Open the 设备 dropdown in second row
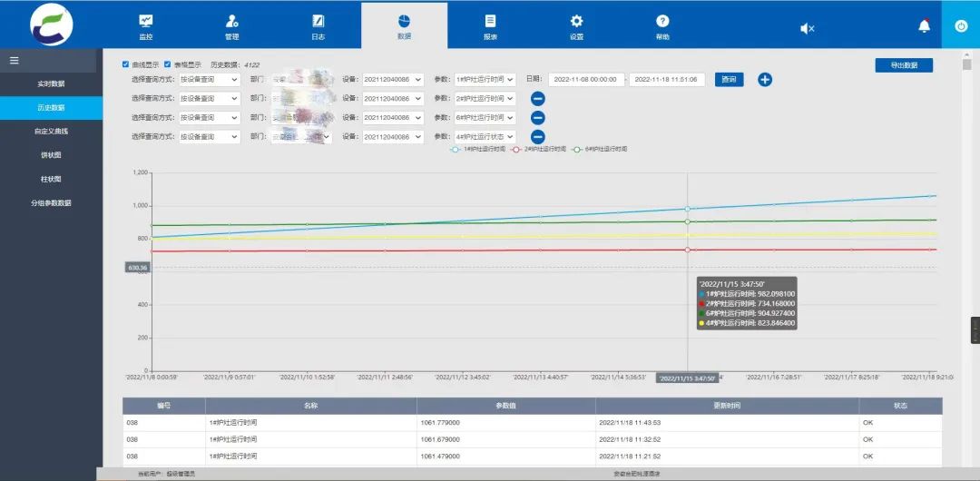980x481 pixels. pos(393,99)
